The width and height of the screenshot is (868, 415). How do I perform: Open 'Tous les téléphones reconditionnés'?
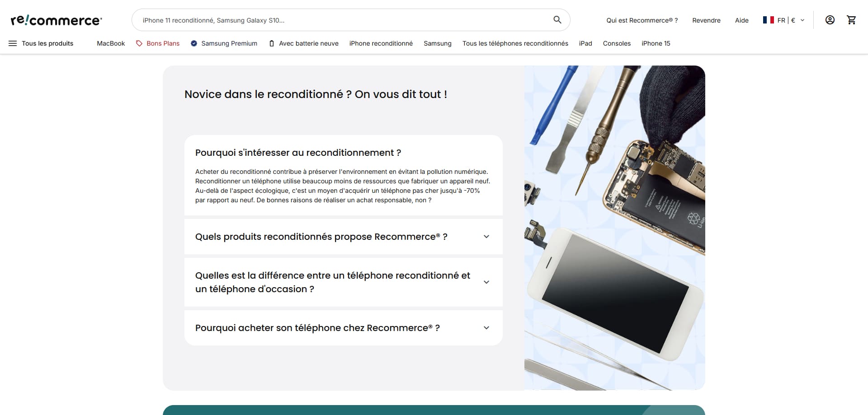[x=515, y=43]
